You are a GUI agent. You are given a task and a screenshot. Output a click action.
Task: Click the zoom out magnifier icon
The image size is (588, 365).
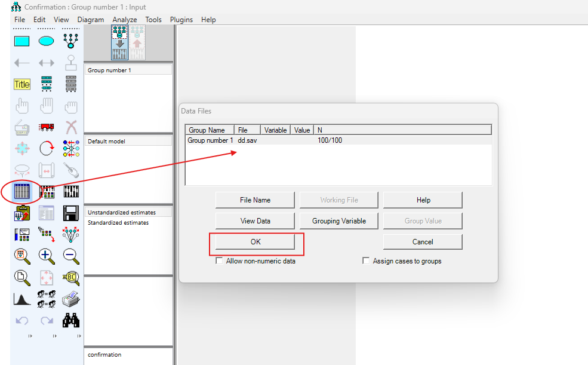(71, 256)
